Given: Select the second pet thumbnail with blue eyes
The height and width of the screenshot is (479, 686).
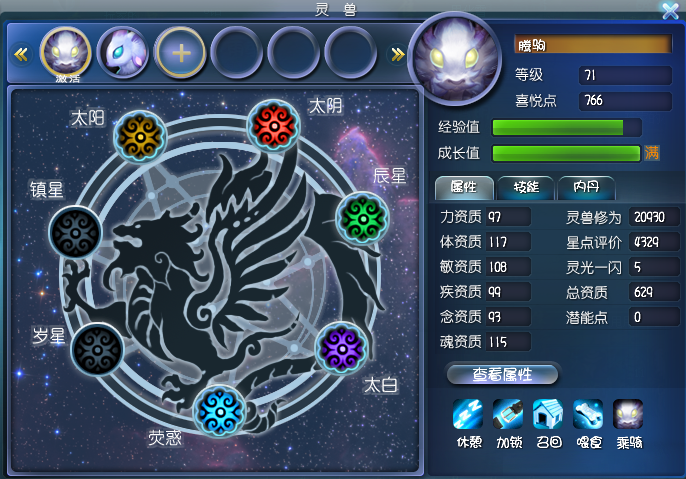Looking at the screenshot, I should (123, 53).
